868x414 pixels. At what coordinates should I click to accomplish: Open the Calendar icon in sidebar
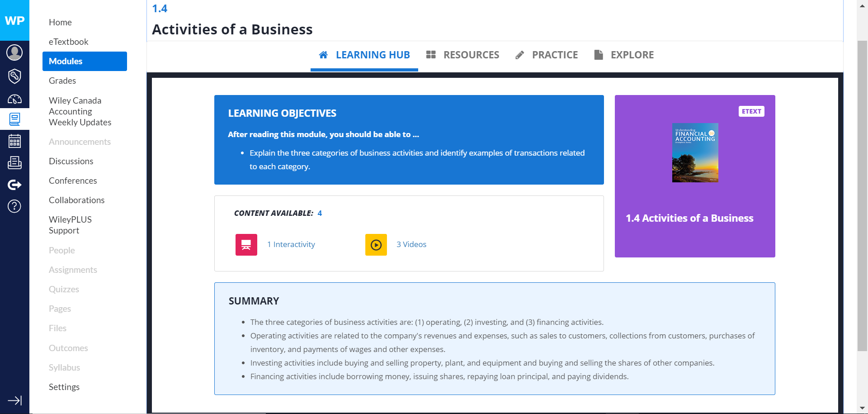(x=14, y=141)
